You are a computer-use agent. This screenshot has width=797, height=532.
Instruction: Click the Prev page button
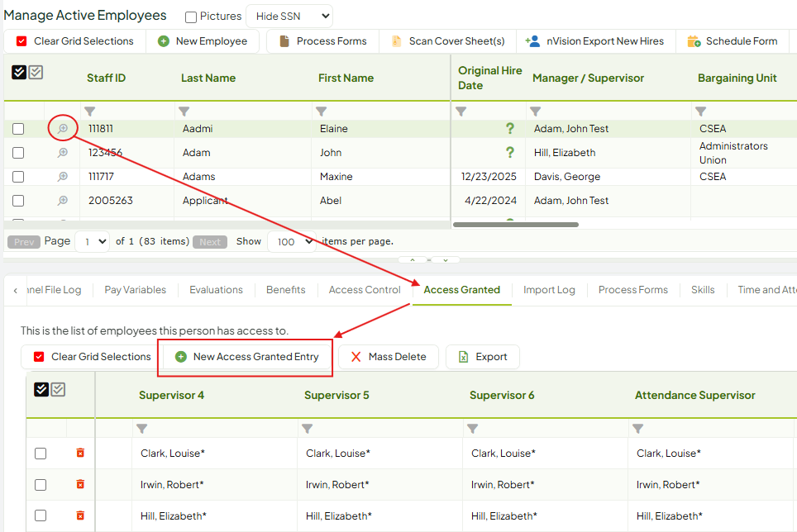(x=24, y=242)
